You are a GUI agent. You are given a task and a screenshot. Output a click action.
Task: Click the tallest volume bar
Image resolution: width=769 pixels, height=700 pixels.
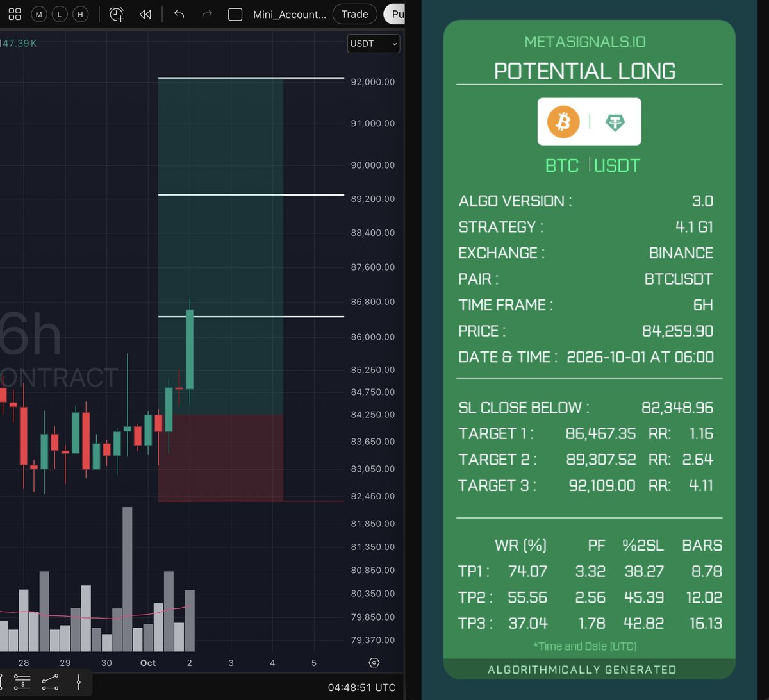tap(127, 579)
